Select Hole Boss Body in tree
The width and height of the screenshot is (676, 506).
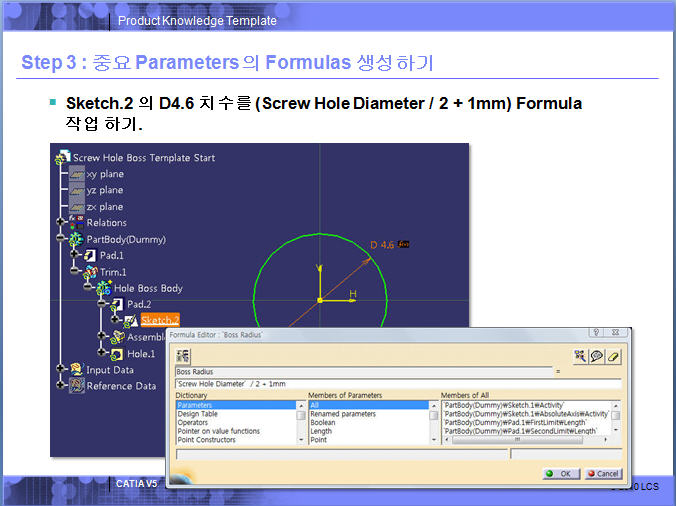pos(147,288)
